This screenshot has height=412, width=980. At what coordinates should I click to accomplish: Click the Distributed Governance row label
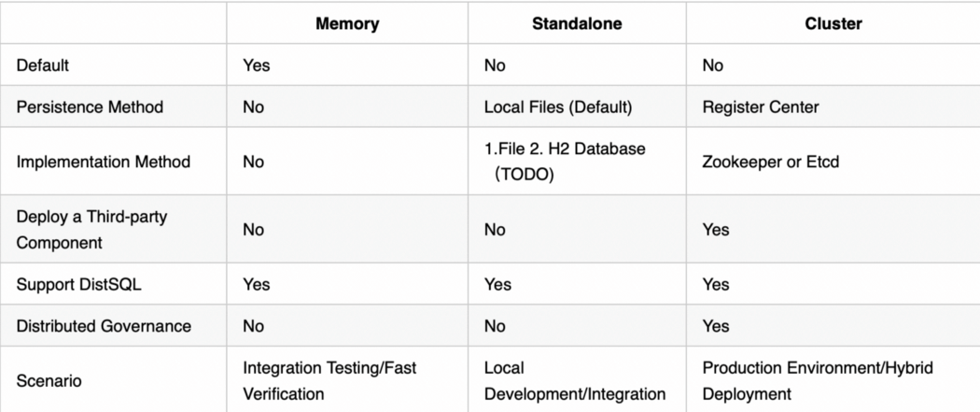[104, 326]
